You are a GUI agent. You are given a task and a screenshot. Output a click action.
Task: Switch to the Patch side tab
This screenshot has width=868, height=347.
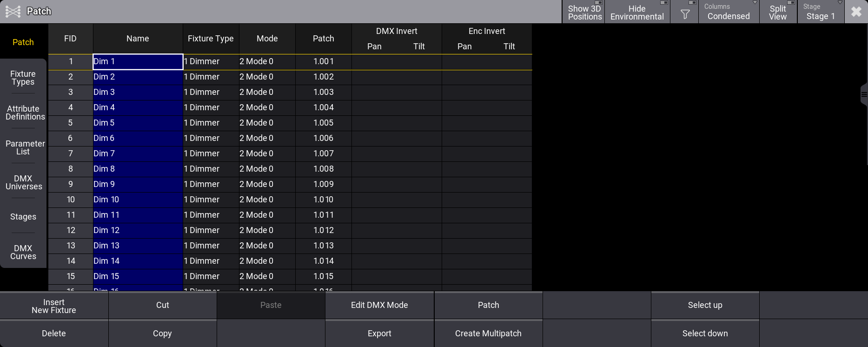click(x=23, y=42)
